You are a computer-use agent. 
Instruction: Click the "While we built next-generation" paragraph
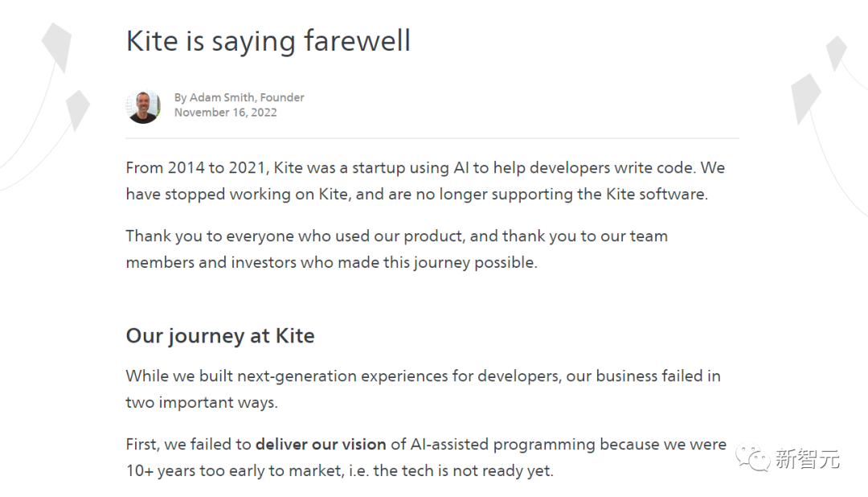pyautogui.click(x=423, y=376)
